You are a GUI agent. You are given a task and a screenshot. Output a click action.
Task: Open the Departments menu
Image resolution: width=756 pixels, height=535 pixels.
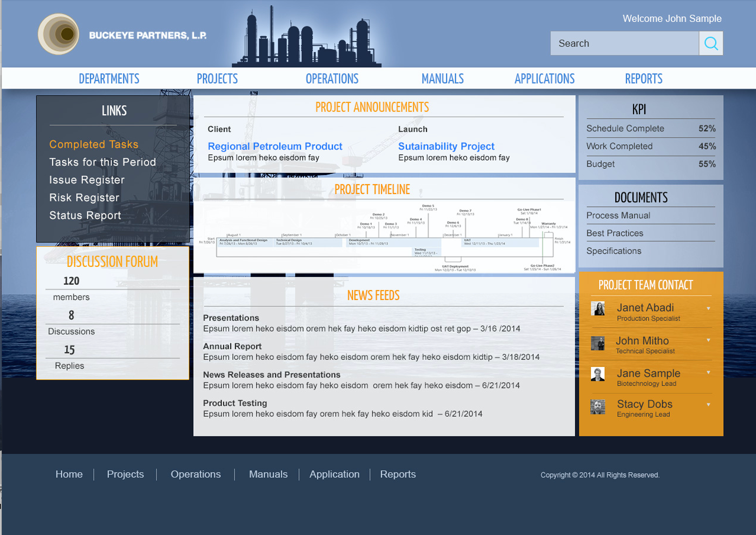(x=109, y=79)
